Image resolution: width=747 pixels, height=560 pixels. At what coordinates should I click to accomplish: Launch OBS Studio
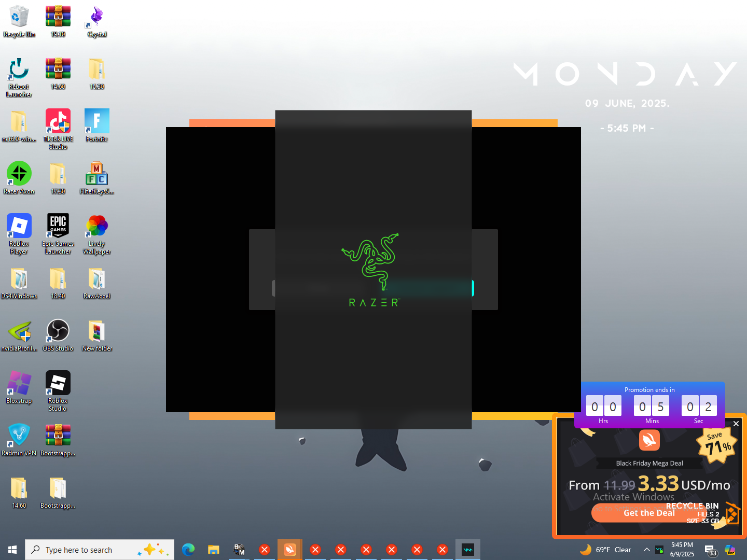point(58,336)
